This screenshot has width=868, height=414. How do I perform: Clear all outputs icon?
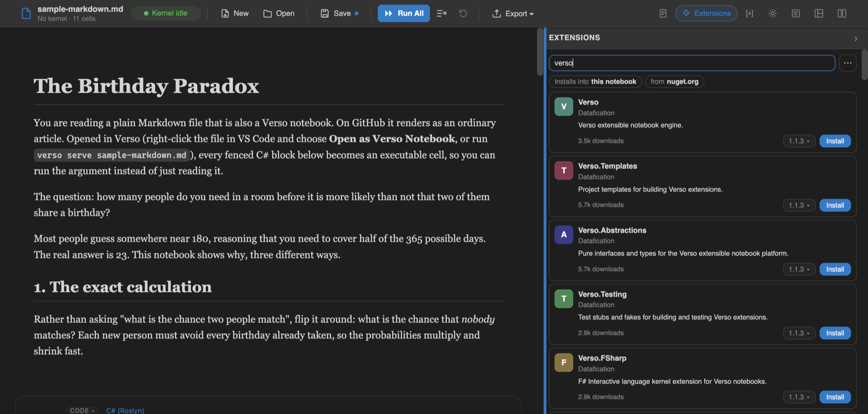click(441, 13)
